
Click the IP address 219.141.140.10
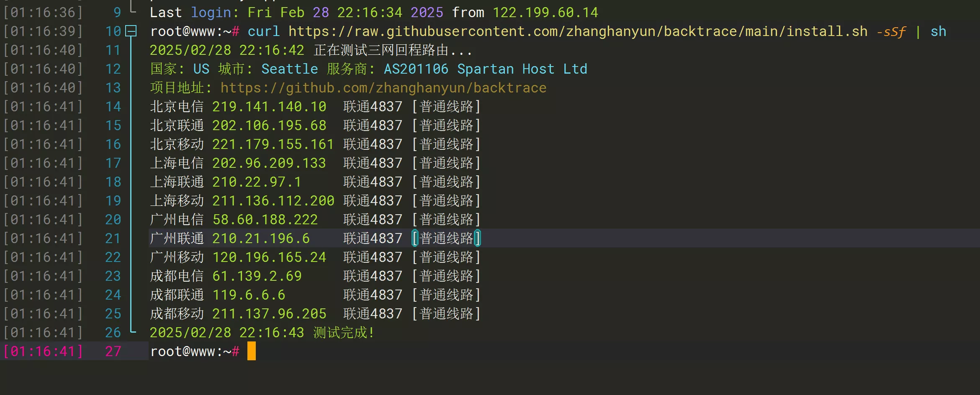pos(269,106)
